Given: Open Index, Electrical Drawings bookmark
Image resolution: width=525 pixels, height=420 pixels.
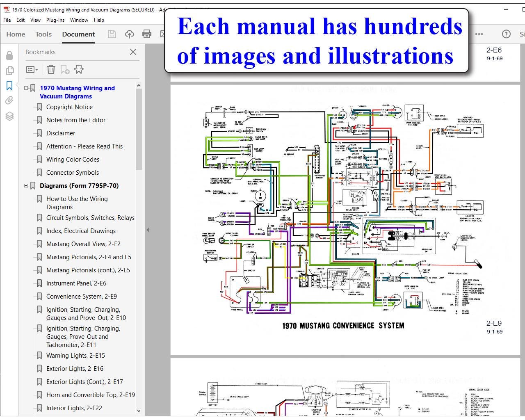Looking at the screenshot, I should pyautogui.click(x=81, y=231).
